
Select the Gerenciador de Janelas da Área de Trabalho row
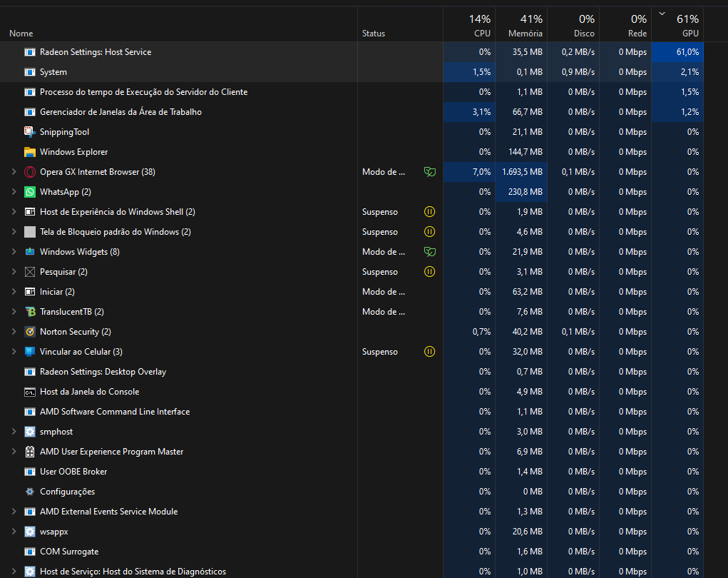(x=352, y=112)
